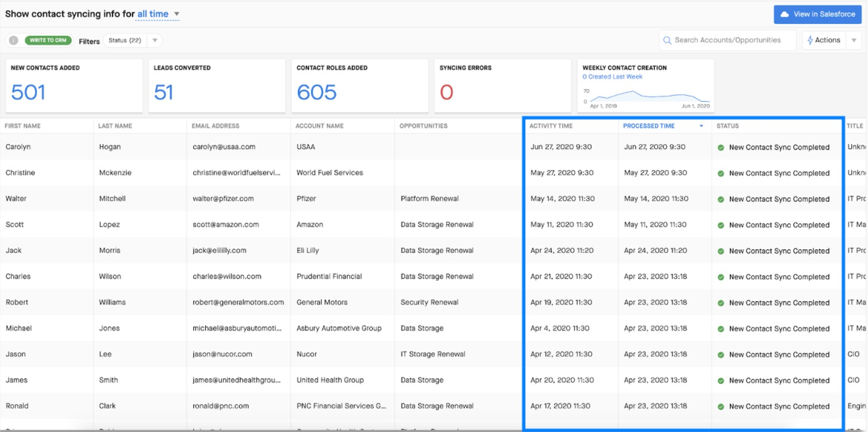Sort by the First Name column header
The image size is (868, 432).
click(x=23, y=126)
